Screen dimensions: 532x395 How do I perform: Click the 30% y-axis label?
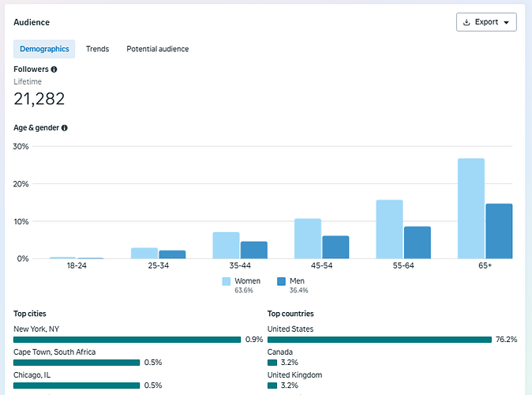[21, 147]
